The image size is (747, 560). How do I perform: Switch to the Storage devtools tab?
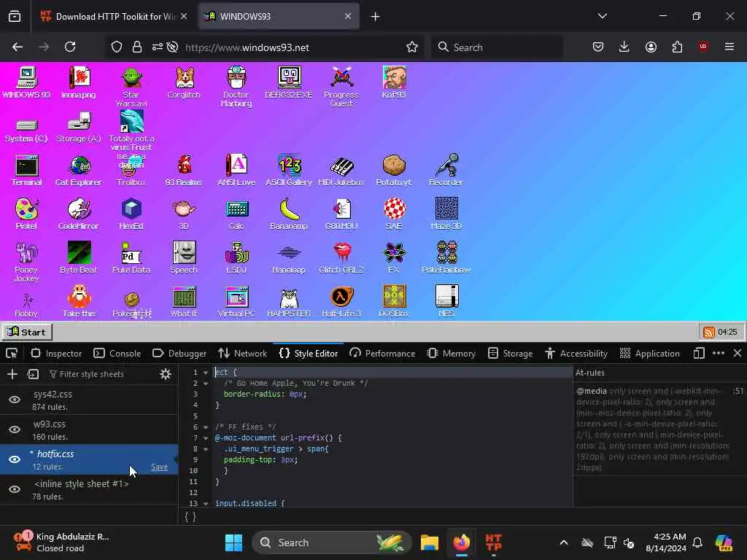point(511,354)
